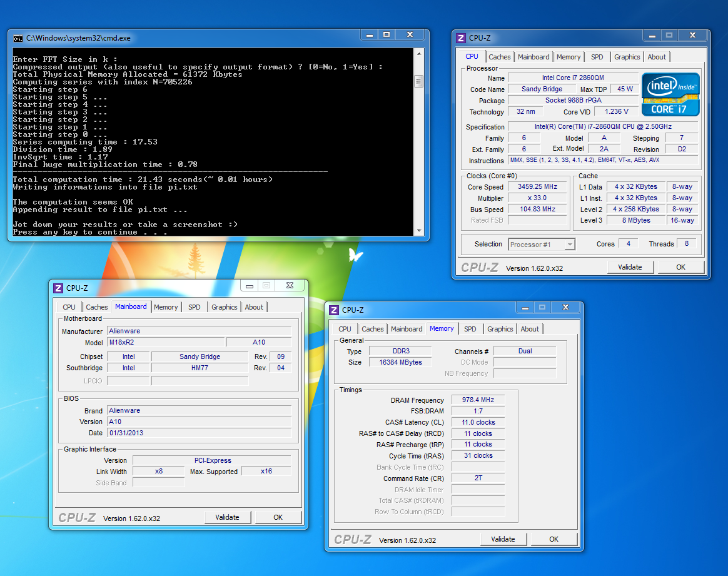Click the Command Rate 2T value
728x576 pixels.
pyautogui.click(x=478, y=478)
